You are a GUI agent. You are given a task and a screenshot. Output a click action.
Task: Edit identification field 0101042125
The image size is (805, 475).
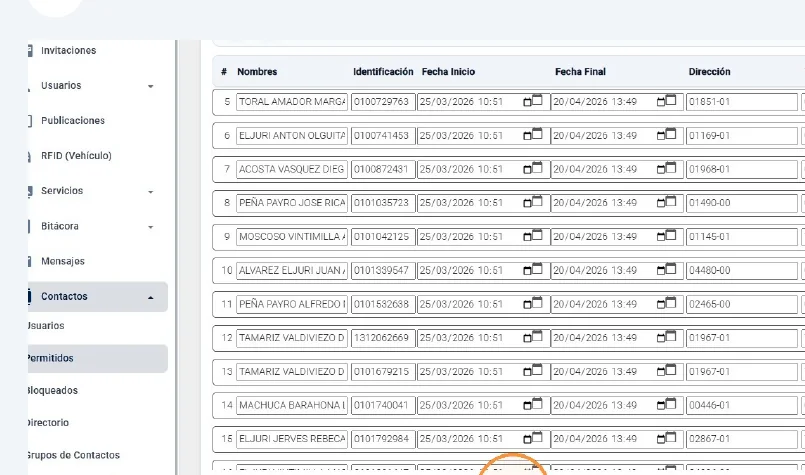(x=383, y=237)
